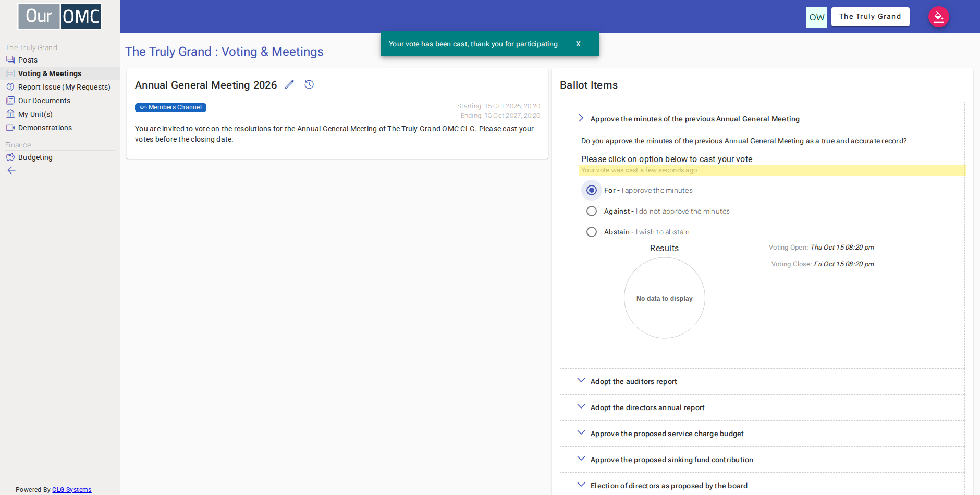The height and width of the screenshot is (495, 980).
Task: Click the Demonstrations video icon
Action: coord(10,128)
